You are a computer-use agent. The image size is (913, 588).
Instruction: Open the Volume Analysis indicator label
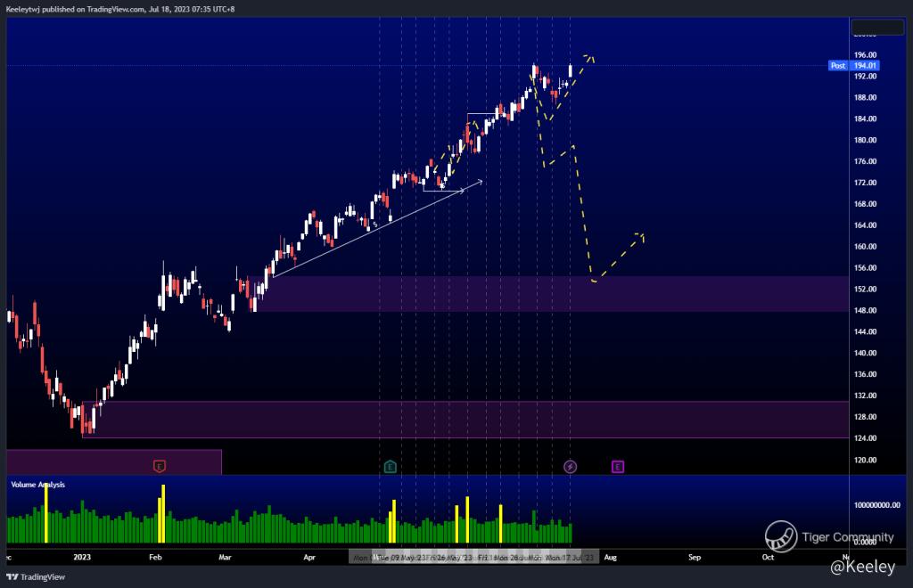tap(37, 485)
